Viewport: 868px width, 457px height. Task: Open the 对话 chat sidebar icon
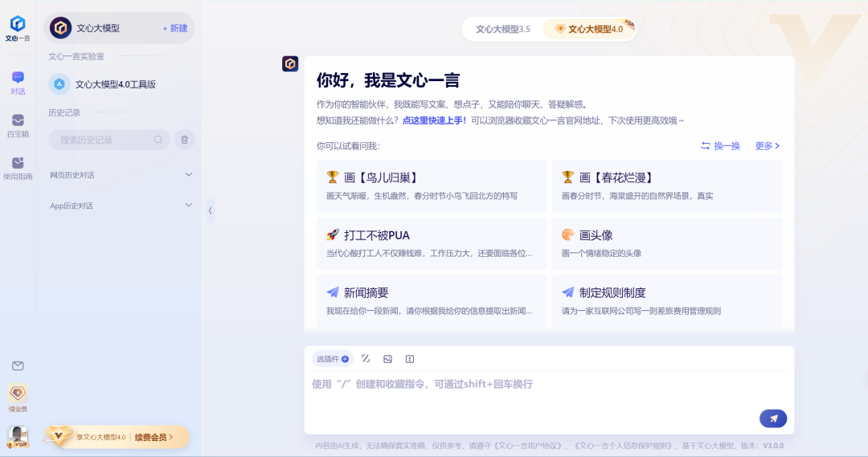click(18, 83)
